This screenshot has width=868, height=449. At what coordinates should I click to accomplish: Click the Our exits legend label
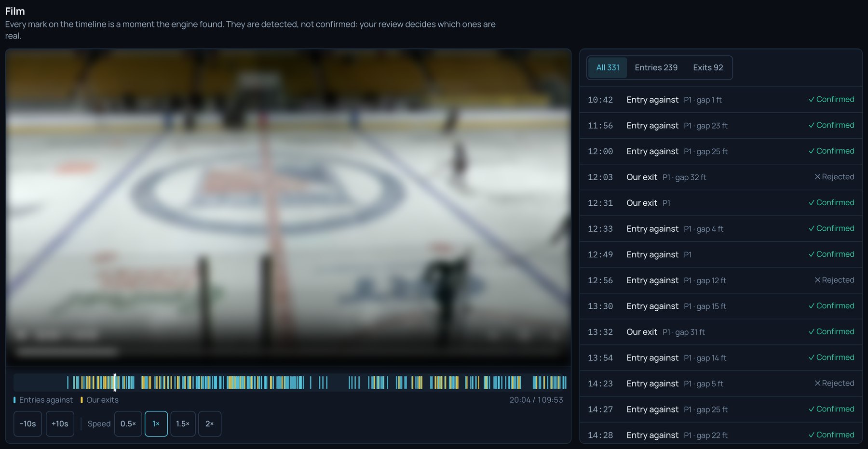[102, 400]
